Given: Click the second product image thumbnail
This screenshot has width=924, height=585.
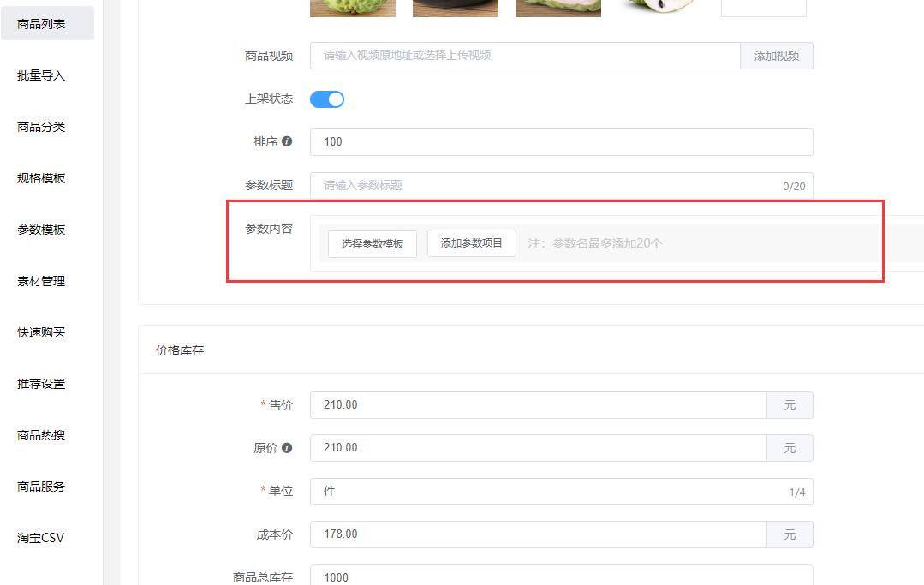Looking at the screenshot, I should 456,9.
